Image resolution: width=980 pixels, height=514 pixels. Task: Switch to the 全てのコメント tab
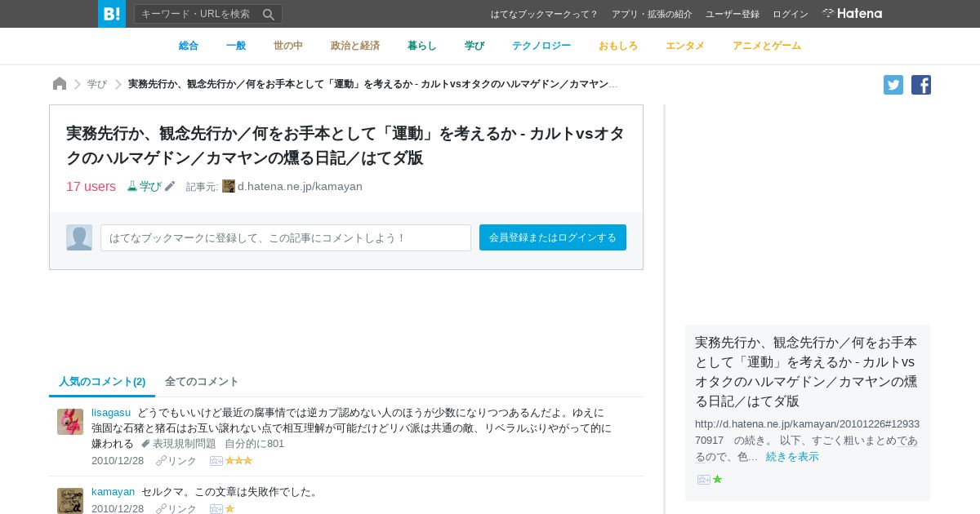(x=202, y=382)
